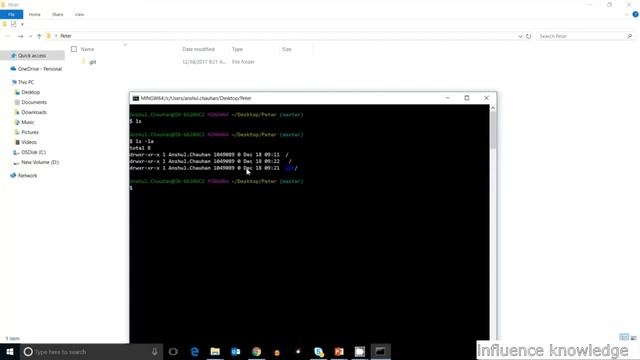Screen dimensions: 640x360
Task: Open Task View from the taskbar
Action: coord(173,351)
